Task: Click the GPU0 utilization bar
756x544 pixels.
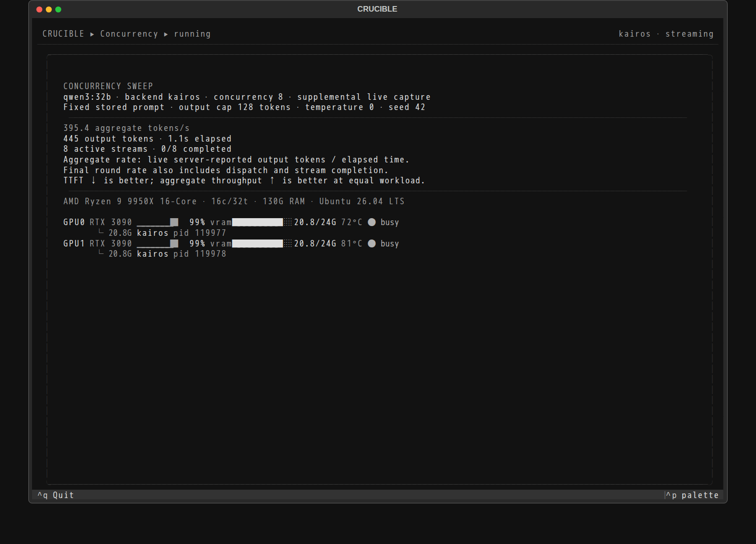Action: pyautogui.click(x=157, y=222)
